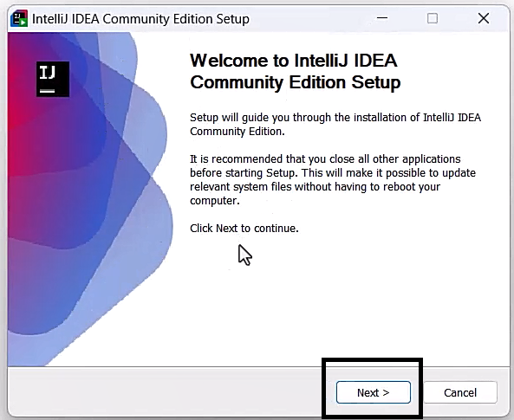This screenshot has height=420, width=514.
Task: Click the Next button to continue
Action: click(x=373, y=392)
